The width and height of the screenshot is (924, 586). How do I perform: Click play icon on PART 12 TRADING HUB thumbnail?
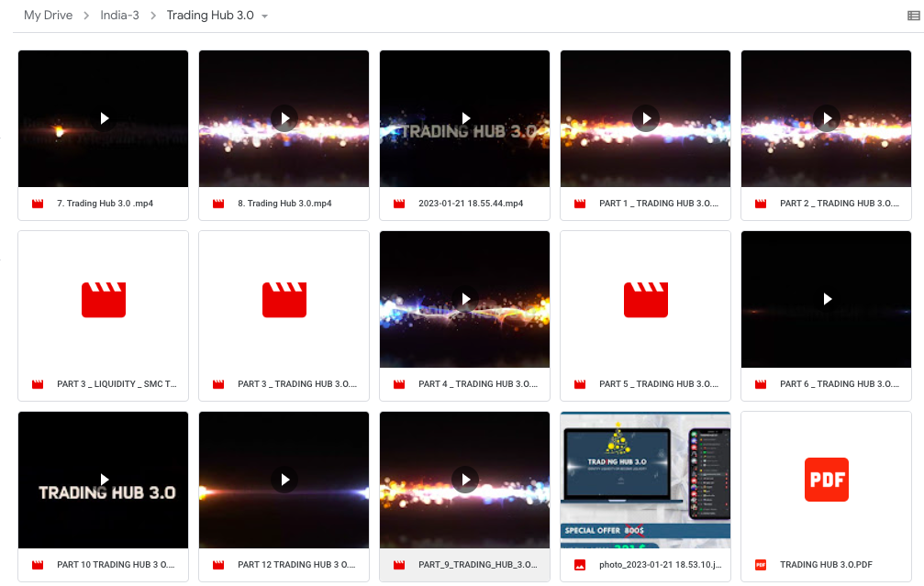tap(284, 480)
